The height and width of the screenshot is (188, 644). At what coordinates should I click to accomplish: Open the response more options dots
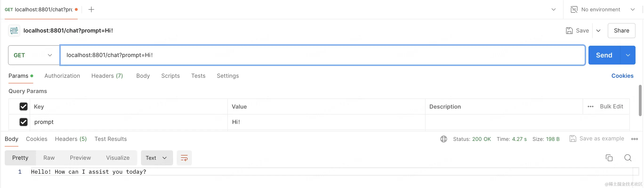click(635, 139)
